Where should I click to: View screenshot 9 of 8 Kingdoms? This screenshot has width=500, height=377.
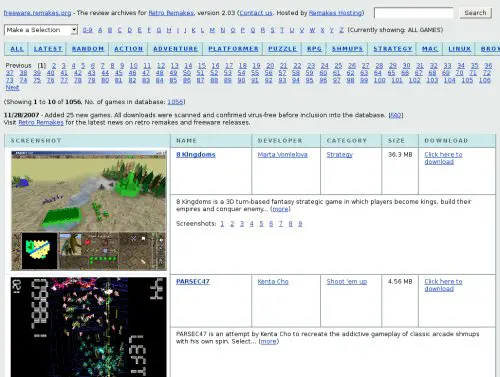(x=300, y=224)
